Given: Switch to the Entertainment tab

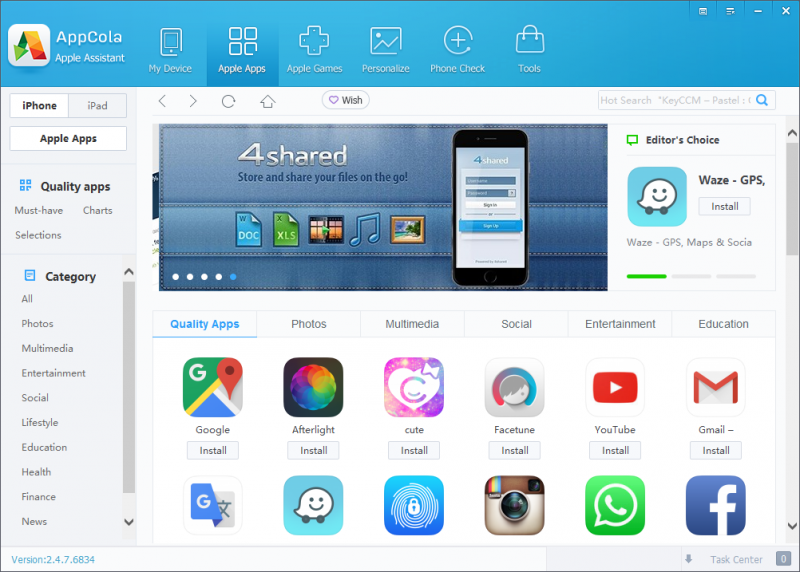Looking at the screenshot, I should pyautogui.click(x=620, y=324).
